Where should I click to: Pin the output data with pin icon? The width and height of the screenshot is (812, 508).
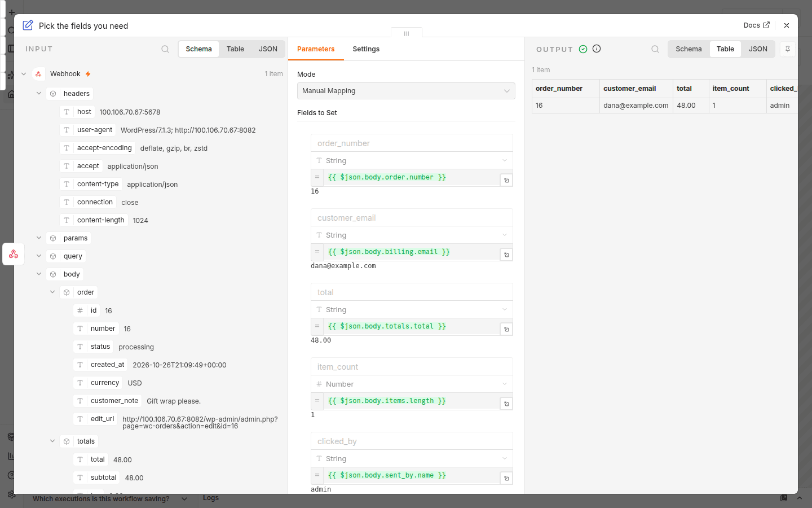(x=788, y=49)
